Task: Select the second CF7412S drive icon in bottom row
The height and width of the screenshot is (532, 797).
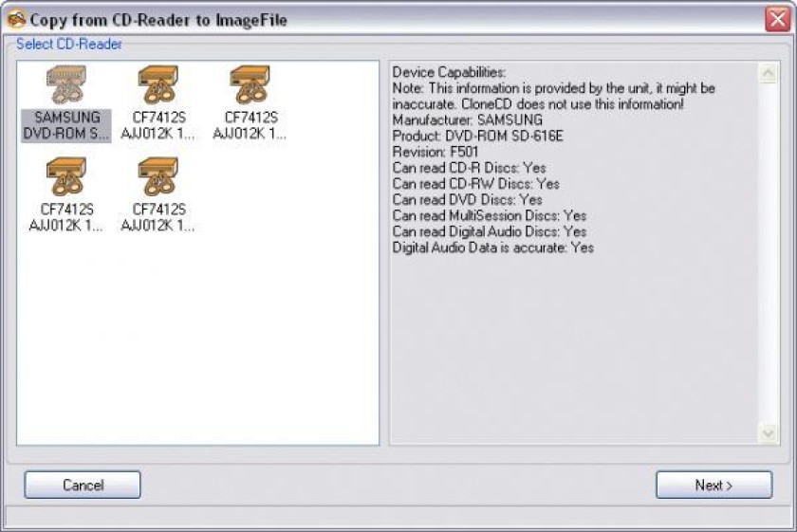Action: point(158,176)
